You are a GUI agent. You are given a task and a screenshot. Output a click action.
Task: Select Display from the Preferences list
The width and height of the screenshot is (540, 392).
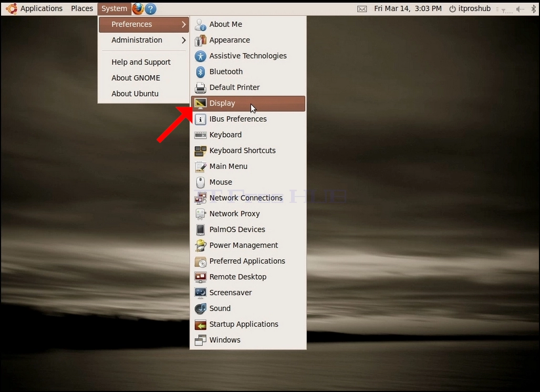248,104
